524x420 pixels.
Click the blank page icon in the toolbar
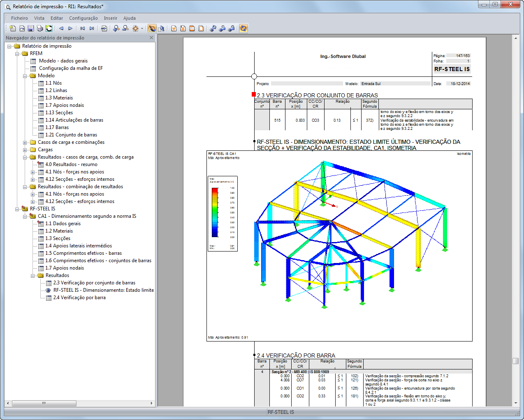[201, 28]
